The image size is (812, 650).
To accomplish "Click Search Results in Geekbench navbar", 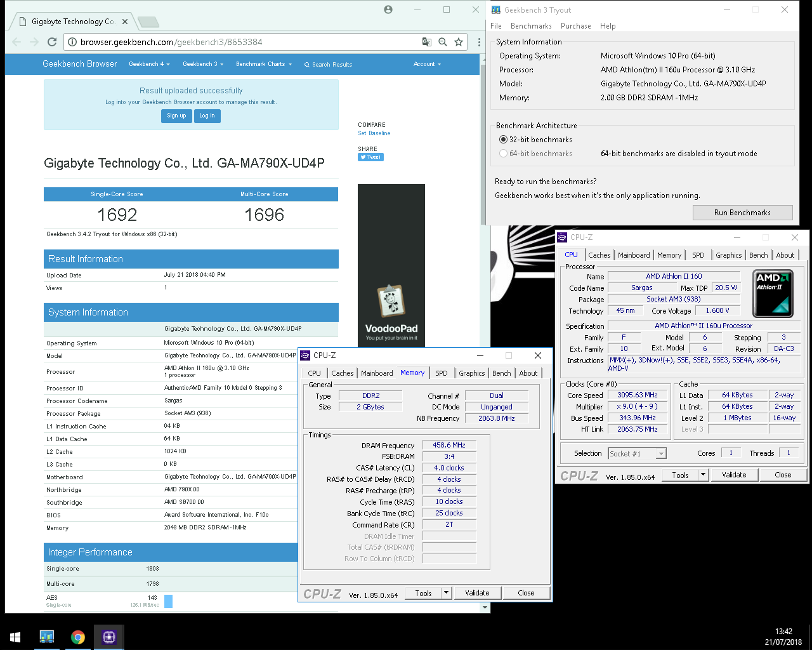I will (x=328, y=65).
